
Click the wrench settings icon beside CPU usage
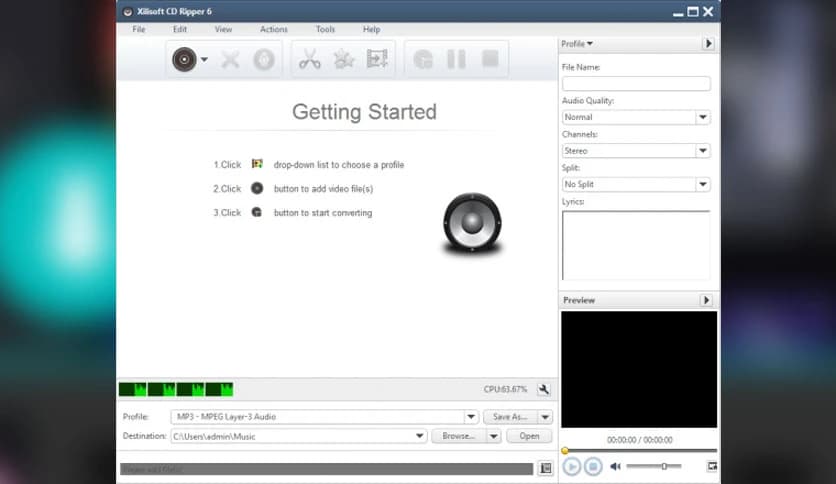543,390
